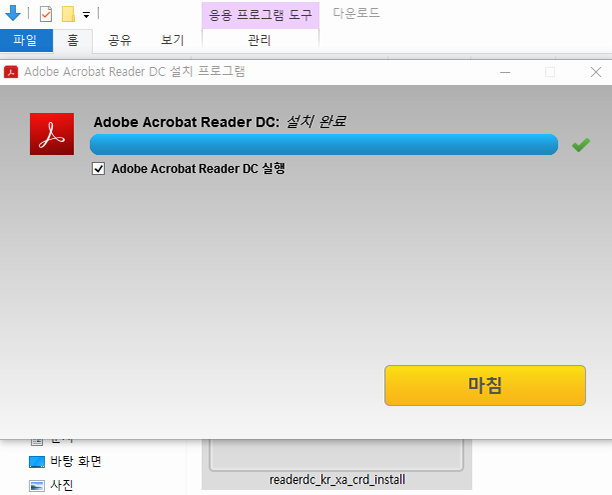Click the blue down-arrow icon in Explorer title bar
This screenshot has height=495, width=612.
click(12, 13)
